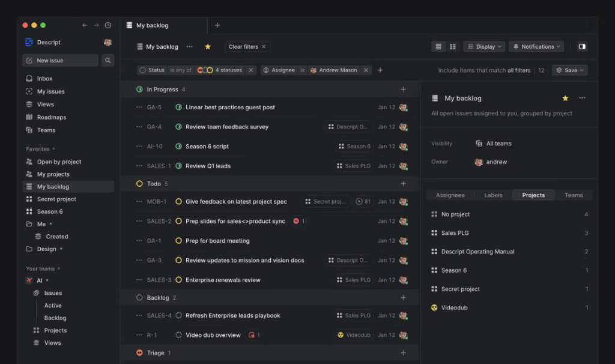Image resolution: width=615 pixels, height=364 pixels.
Task: Create a New issue
Action: [61, 61]
